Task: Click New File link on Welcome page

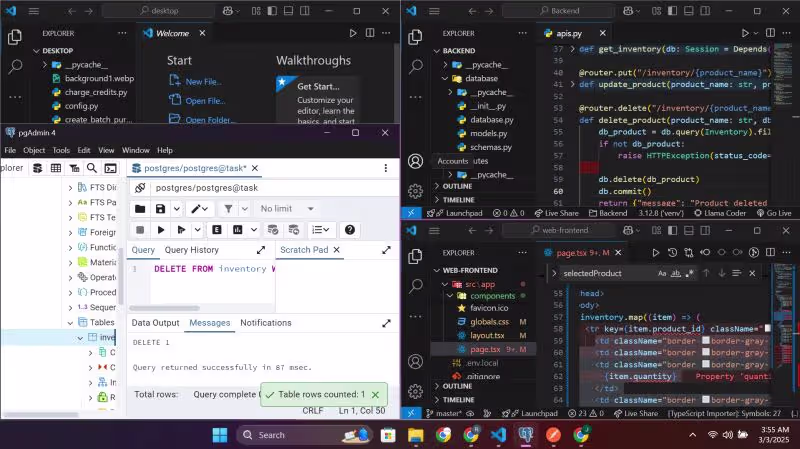Action: coord(203,82)
